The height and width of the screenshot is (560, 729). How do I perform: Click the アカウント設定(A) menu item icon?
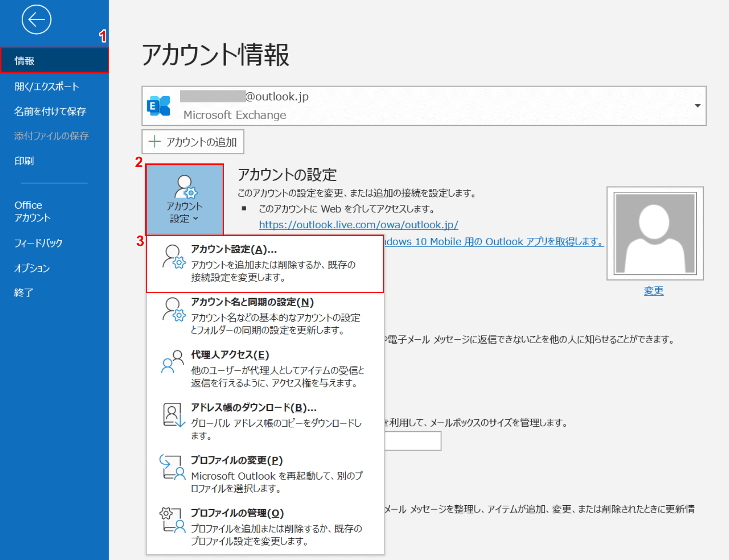173,256
